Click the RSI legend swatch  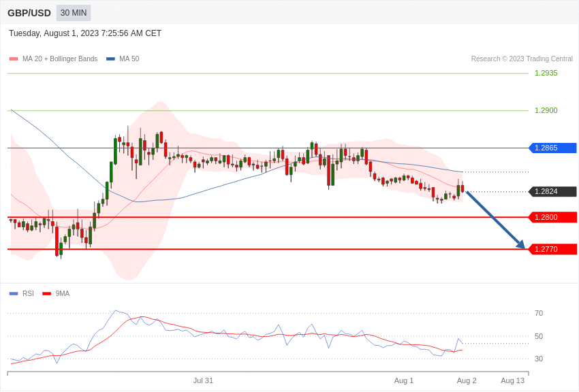click(14, 293)
